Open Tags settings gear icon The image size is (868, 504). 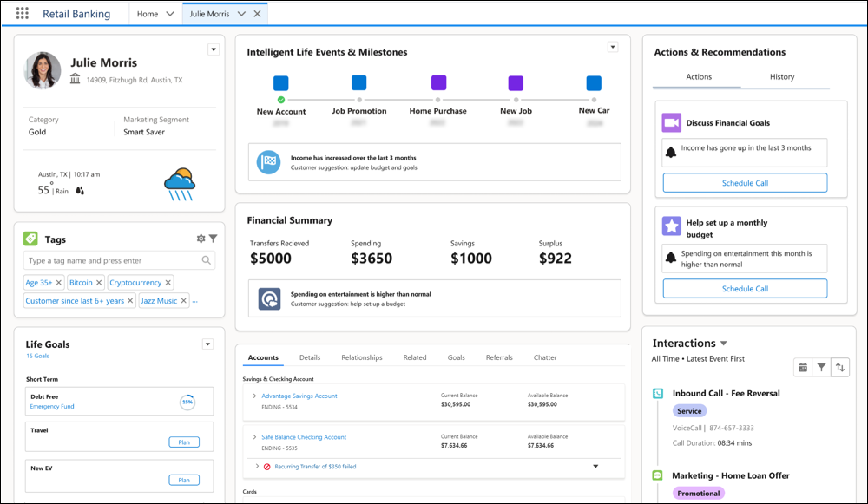pyautogui.click(x=201, y=239)
